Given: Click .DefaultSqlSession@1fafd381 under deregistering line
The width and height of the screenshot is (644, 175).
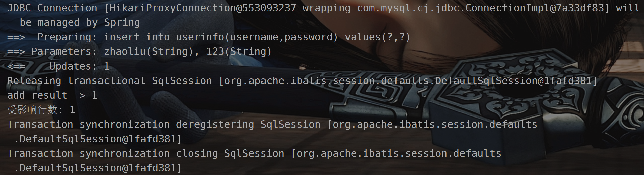Looking at the screenshot, I should [98, 139].
